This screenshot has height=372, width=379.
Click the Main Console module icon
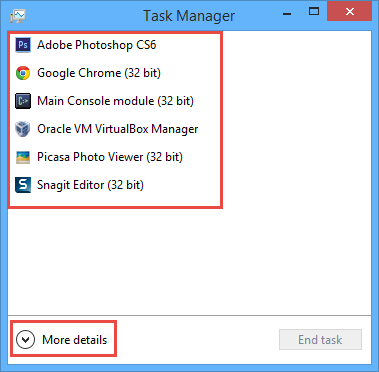click(23, 101)
